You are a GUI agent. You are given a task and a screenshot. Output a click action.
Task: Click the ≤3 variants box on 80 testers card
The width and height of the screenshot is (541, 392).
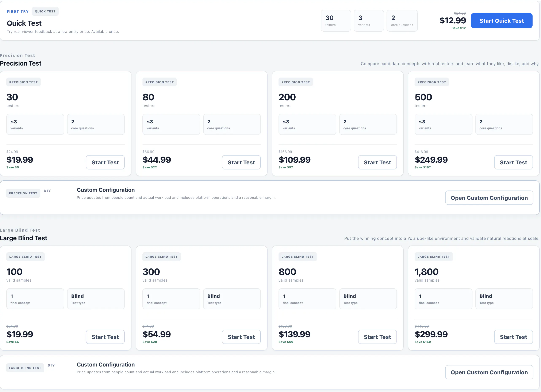pyautogui.click(x=171, y=124)
